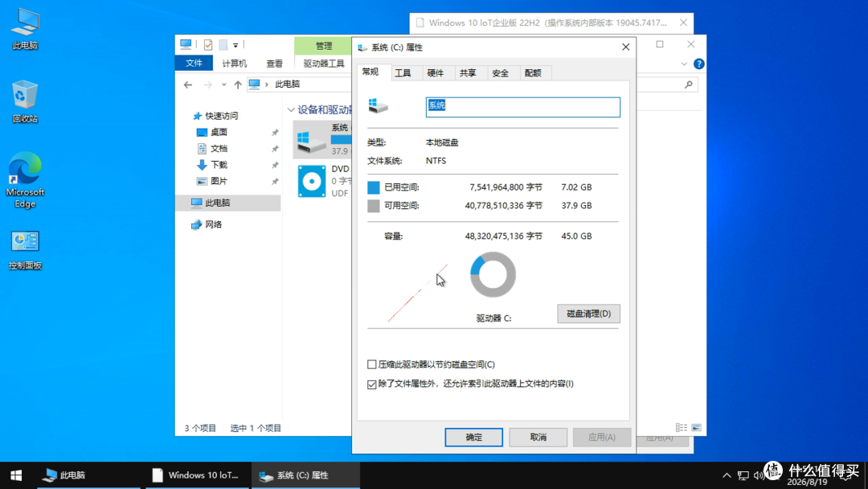
Task: Click the properties quick access toolbar icon
Action: point(208,45)
